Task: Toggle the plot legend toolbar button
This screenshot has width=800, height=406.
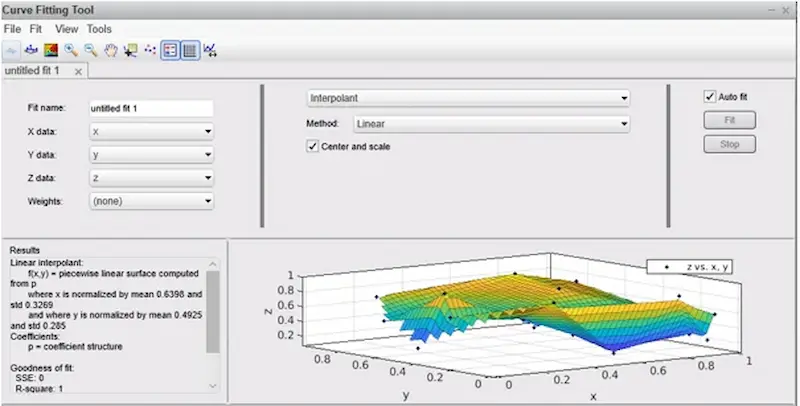Action: pyautogui.click(x=170, y=50)
